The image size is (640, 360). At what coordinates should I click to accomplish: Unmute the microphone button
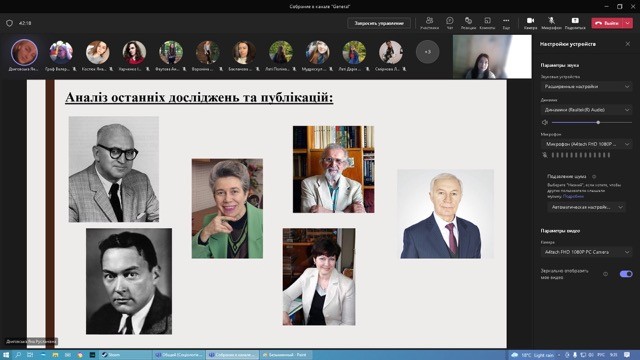(551, 23)
